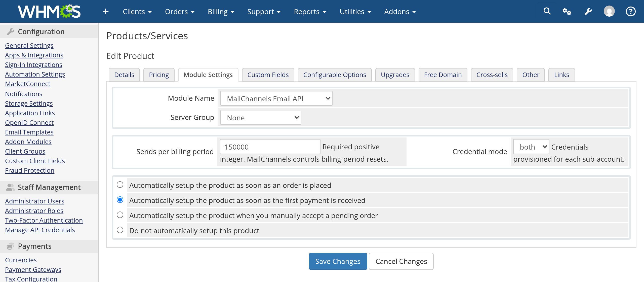Open Custom Client Fields link

point(35,161)
